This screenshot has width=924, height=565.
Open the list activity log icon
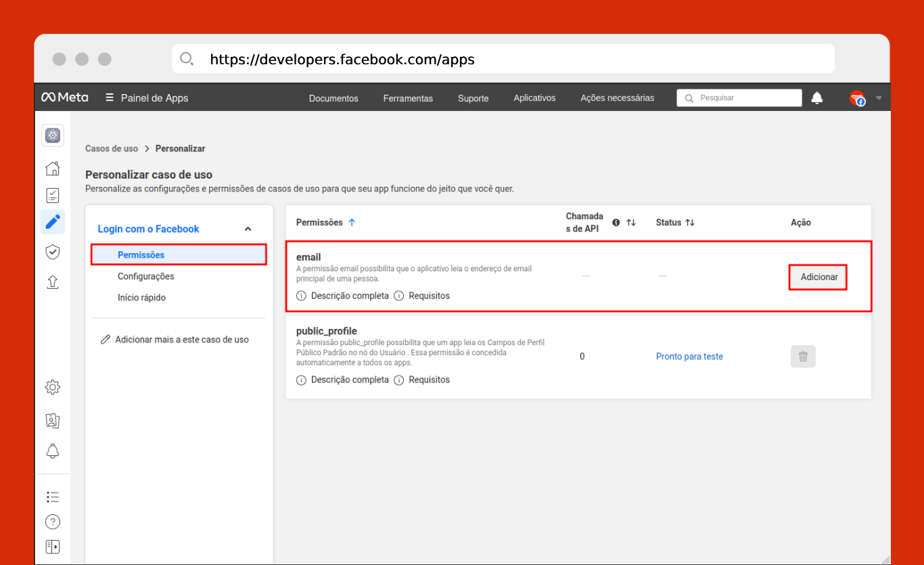pyautogui.click(x=53, y=497)
